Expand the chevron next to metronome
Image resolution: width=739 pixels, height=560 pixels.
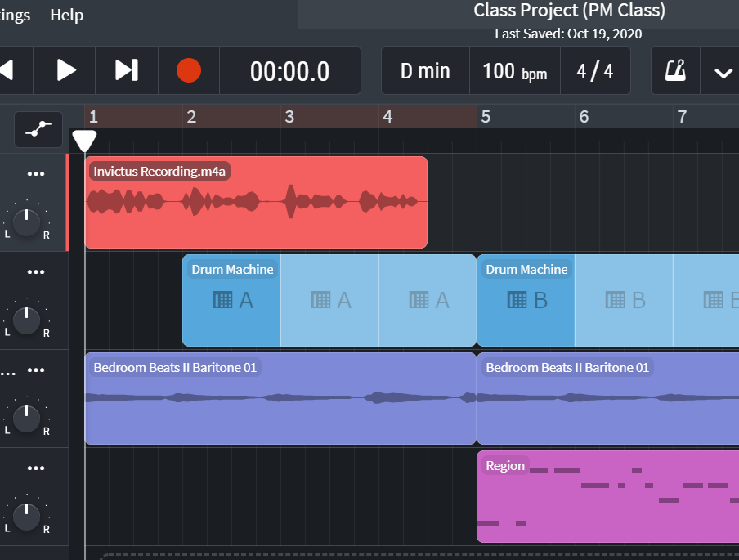[x=723, y=72]
